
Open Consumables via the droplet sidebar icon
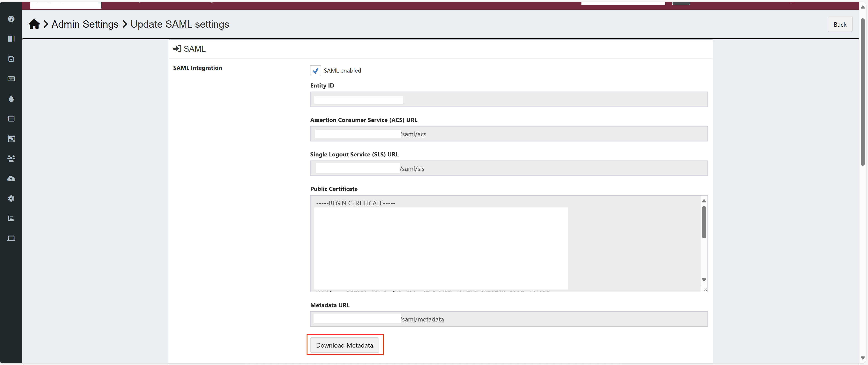pyautogui.click(x=11, y=99)
